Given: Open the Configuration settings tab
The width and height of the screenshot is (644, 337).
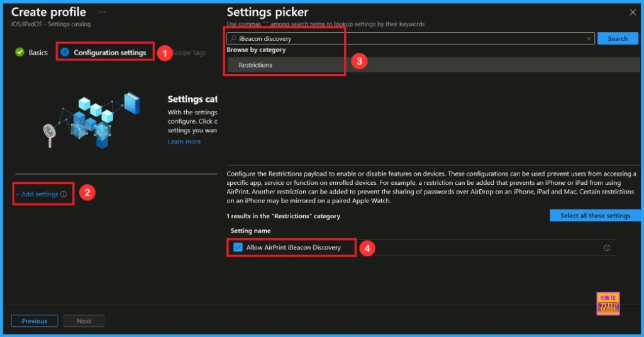Looking at the screenshot, I should [x=109, y=52].
